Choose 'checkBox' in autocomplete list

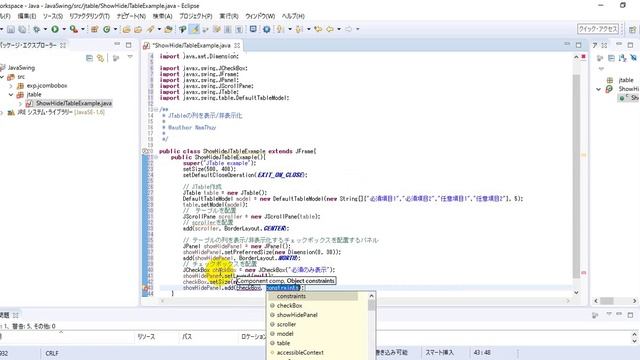coord(289,306)
